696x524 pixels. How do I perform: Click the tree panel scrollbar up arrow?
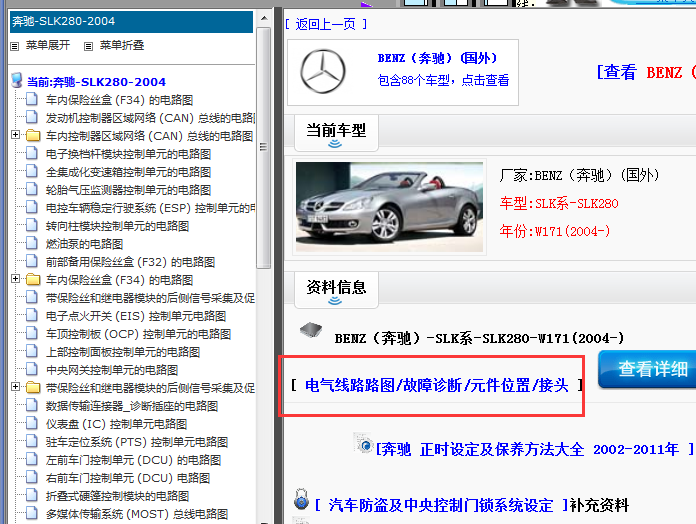[264, 19]
